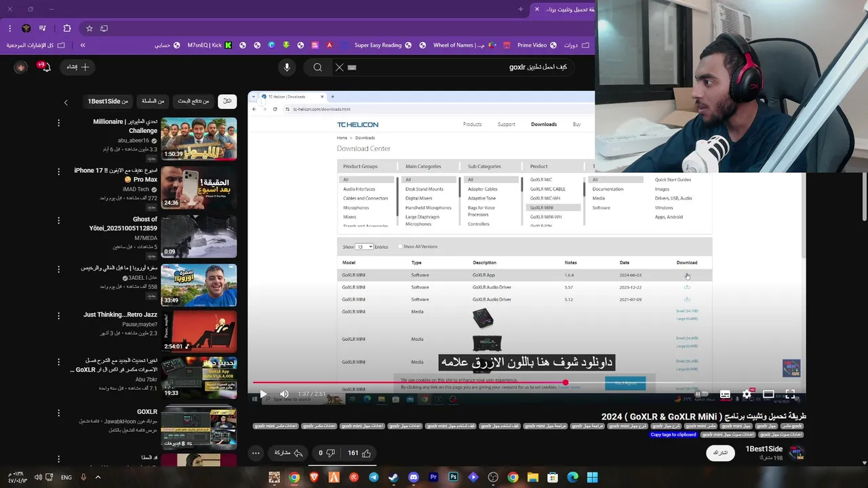Viewport: 868px width, 488px height.
Task: Open the YouTube create (إنشاء) button
Action: [77, 67]
